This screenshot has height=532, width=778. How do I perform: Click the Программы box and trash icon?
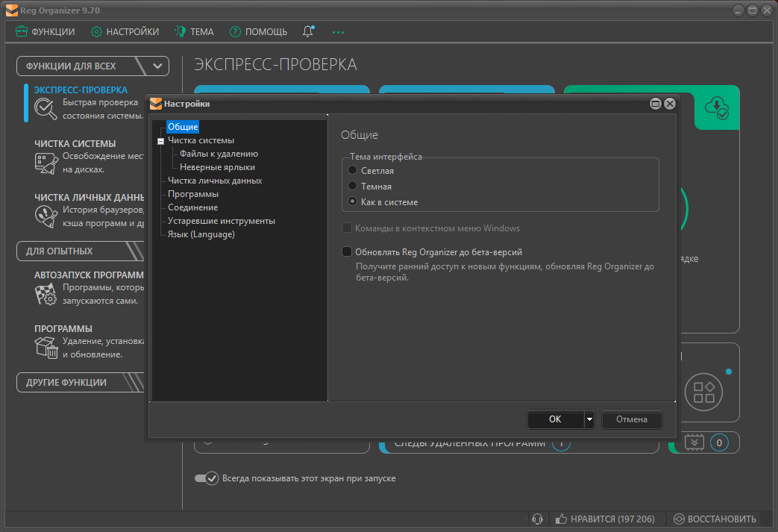(x=46, y=348)
